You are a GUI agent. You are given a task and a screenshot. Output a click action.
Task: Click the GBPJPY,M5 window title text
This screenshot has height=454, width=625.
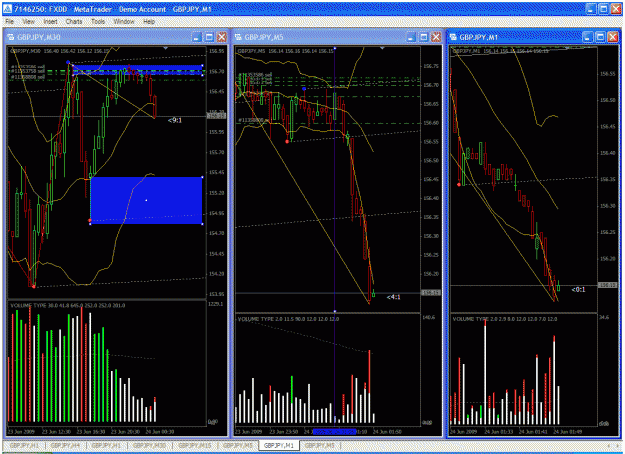coord(264,37)
